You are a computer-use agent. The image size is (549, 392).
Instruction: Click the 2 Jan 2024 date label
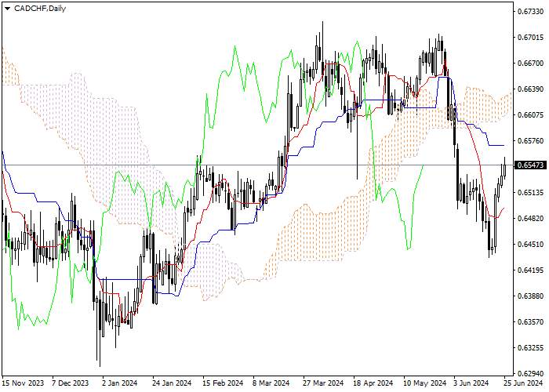pos(119,383)
